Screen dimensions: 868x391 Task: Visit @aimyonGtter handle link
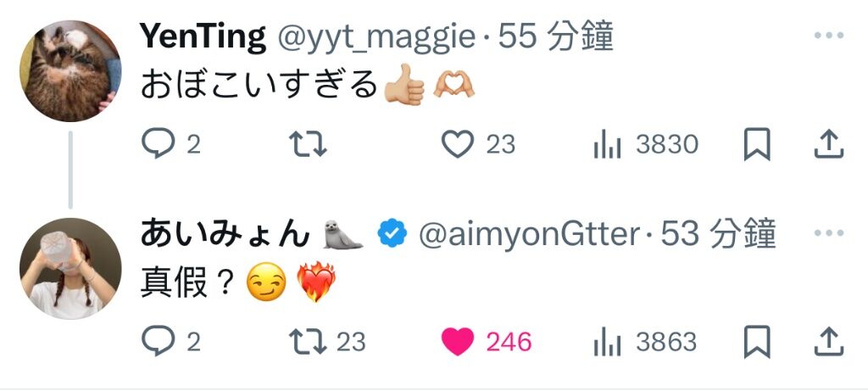click(529, 235)
